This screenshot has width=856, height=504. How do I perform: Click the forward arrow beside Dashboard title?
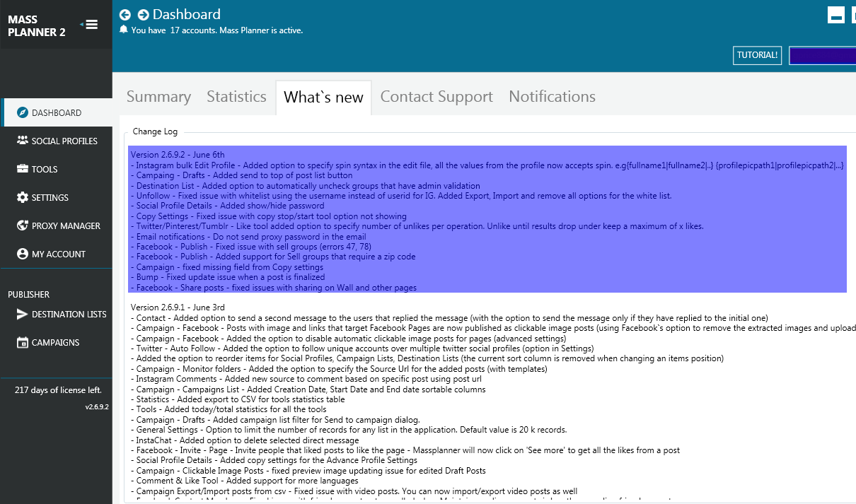click(143, 15)
